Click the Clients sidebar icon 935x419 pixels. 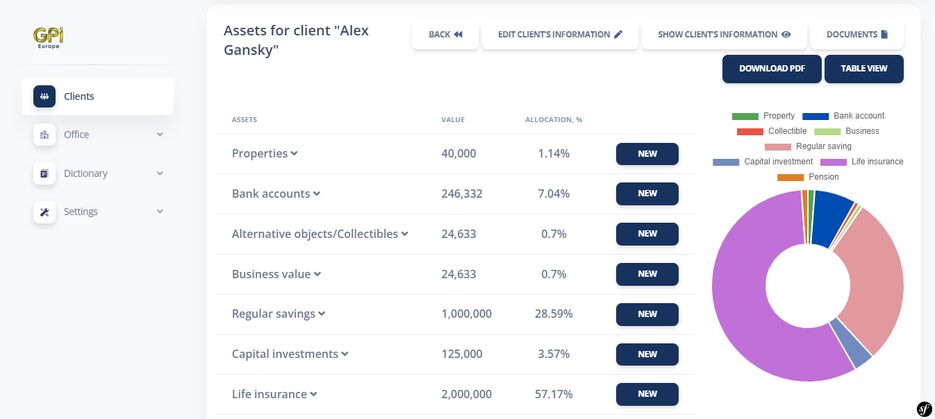pos(44,96)
